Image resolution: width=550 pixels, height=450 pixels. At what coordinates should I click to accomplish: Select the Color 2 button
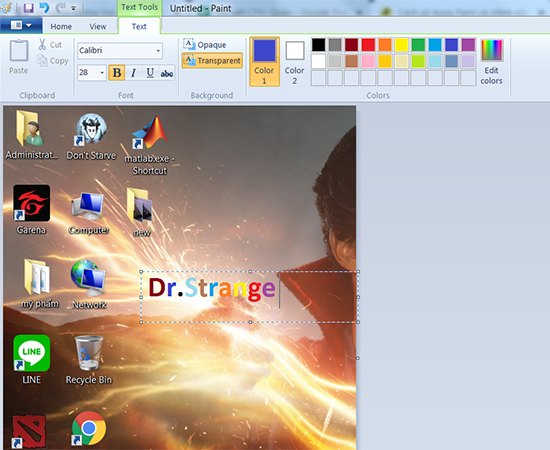(x=295, y=61)
